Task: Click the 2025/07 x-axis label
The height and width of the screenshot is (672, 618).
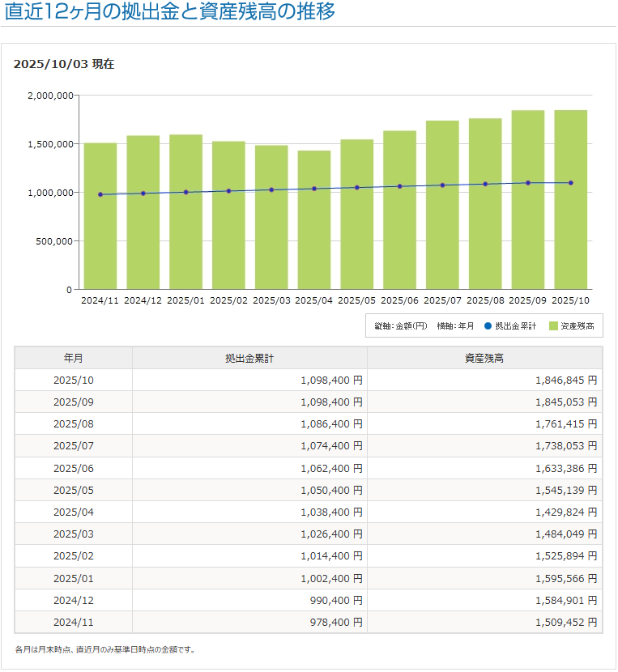Action: click(442, 300)
